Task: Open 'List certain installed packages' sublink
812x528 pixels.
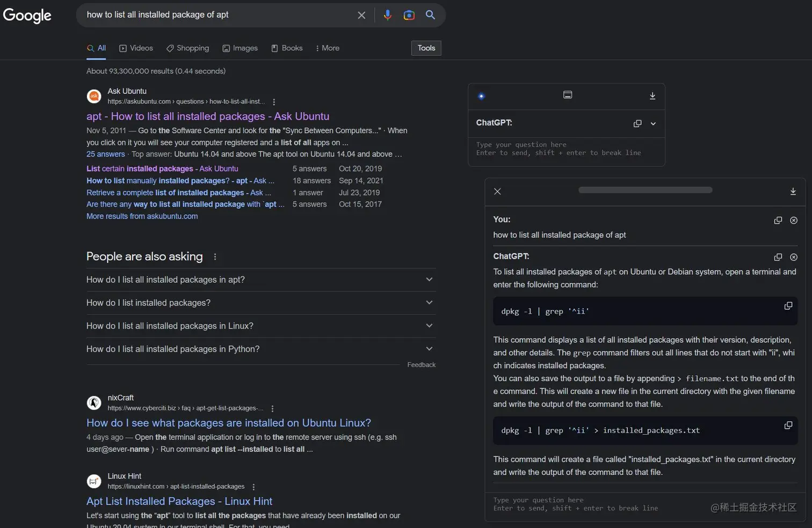Action: point(162,169)
